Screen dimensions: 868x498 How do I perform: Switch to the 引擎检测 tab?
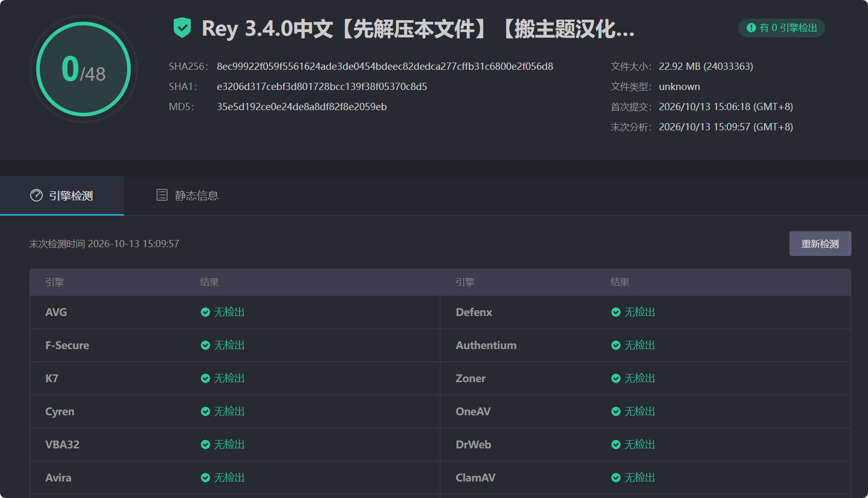pos(62,195)
